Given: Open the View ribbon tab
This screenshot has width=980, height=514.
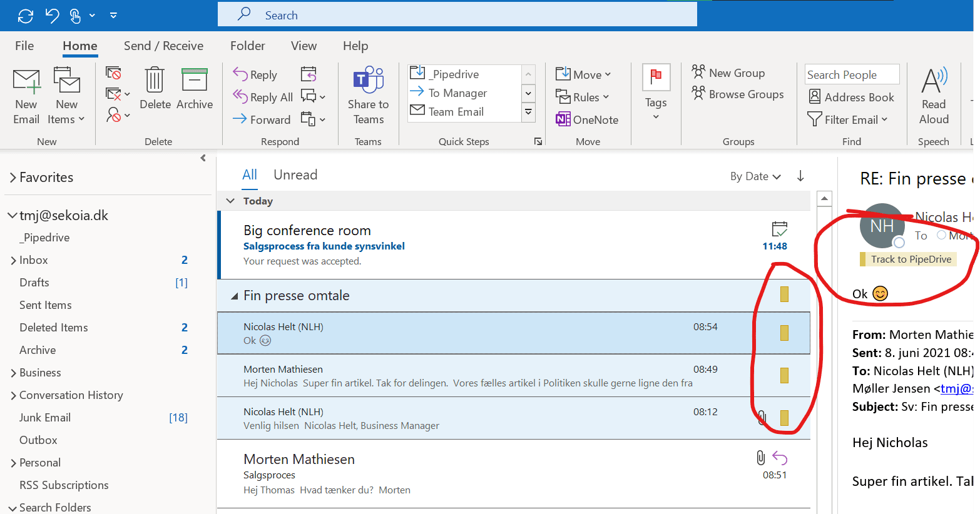Looking at the screenshot, I should [x=304, y=46].
